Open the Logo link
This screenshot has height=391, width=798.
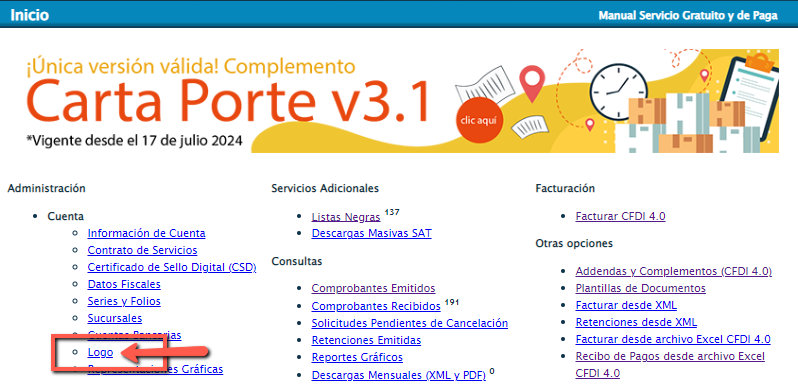(100, 352)
